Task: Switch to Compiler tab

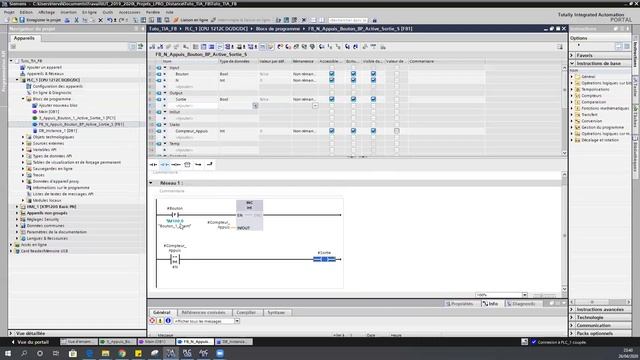Action: coord(247,312)
